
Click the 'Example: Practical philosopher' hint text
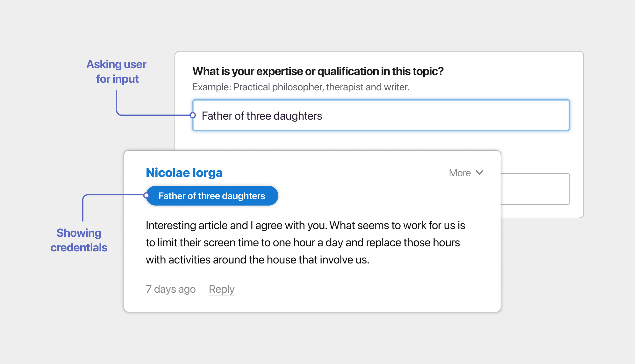(x=301, y=87)
